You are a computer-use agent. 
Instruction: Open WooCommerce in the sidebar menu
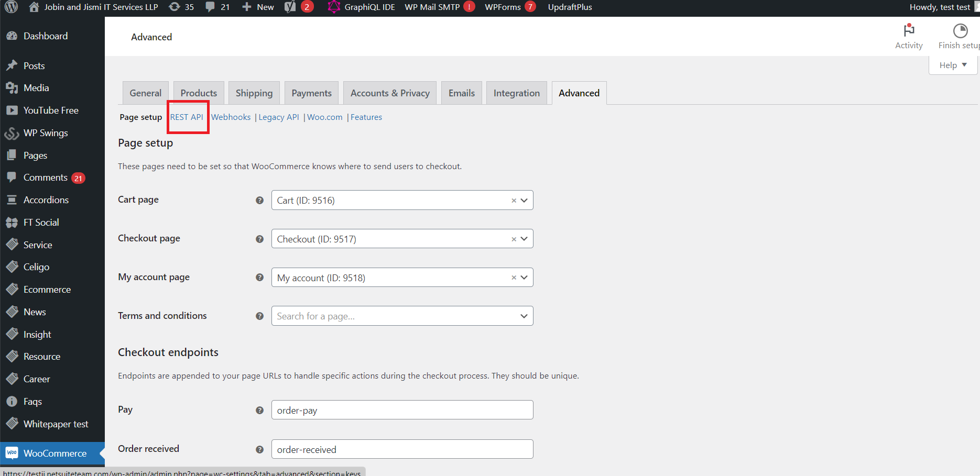coord(55,453)
